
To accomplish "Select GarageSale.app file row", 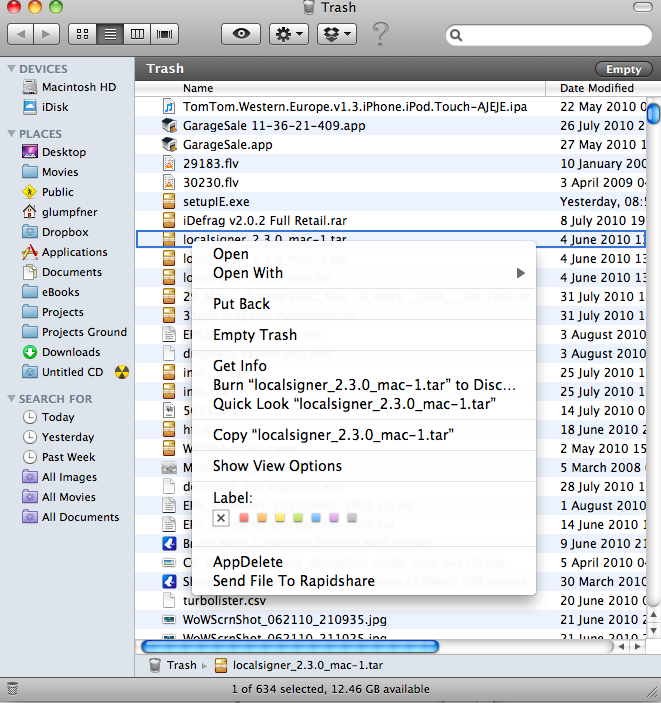I will pos(390,145).
